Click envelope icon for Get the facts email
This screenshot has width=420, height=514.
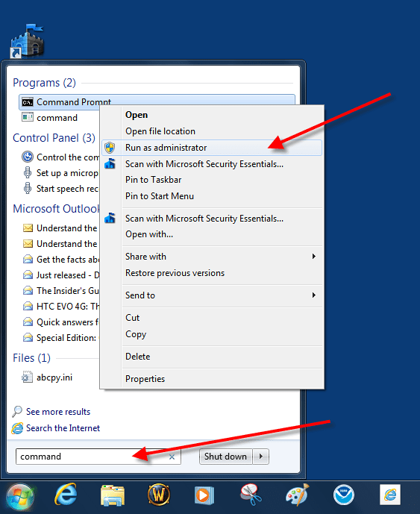(28, 260)
